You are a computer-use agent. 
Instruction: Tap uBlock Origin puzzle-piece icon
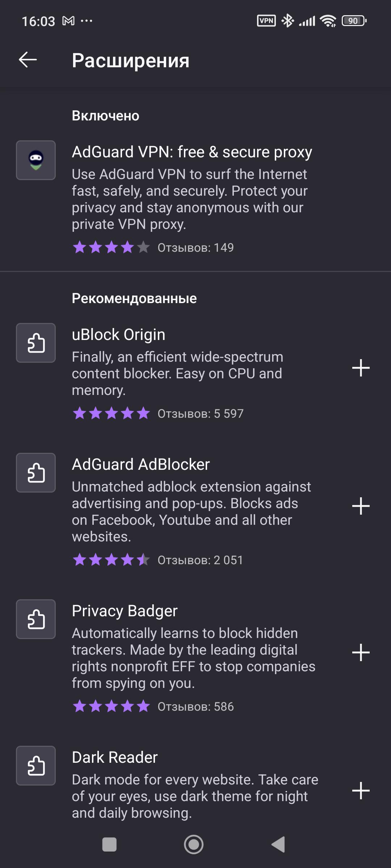[36, 343]
